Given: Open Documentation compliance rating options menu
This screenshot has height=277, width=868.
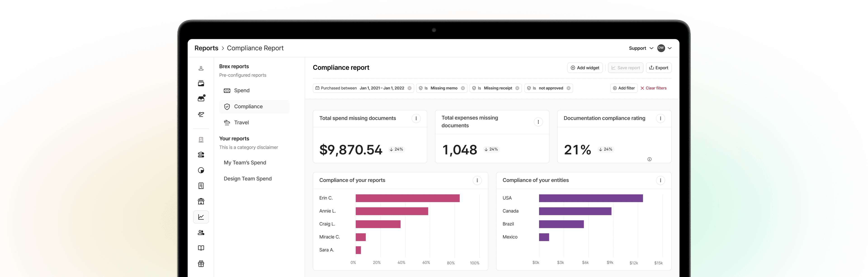Looking at the screenshot, I should pyautogui.click(x=660, y=119).
